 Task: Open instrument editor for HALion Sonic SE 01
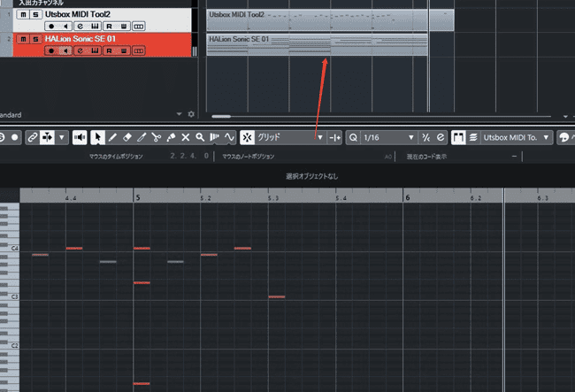pyautogui.click(x=95, y=50)
